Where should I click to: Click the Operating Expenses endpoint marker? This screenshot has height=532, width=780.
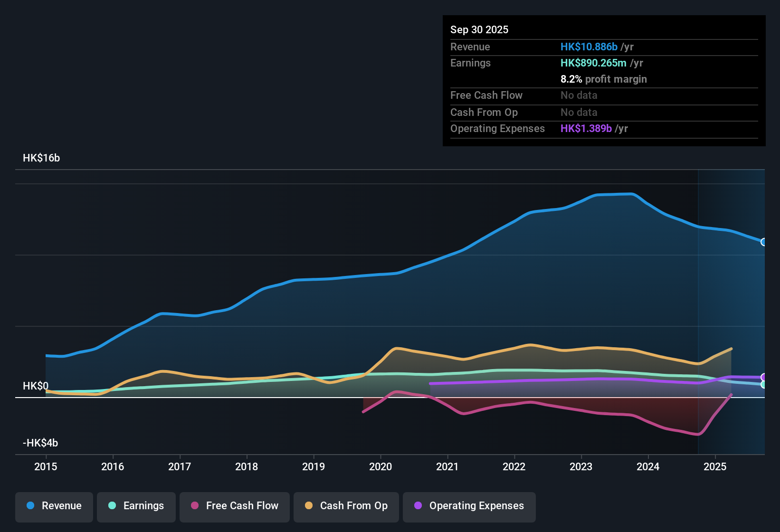pos(763,377)
